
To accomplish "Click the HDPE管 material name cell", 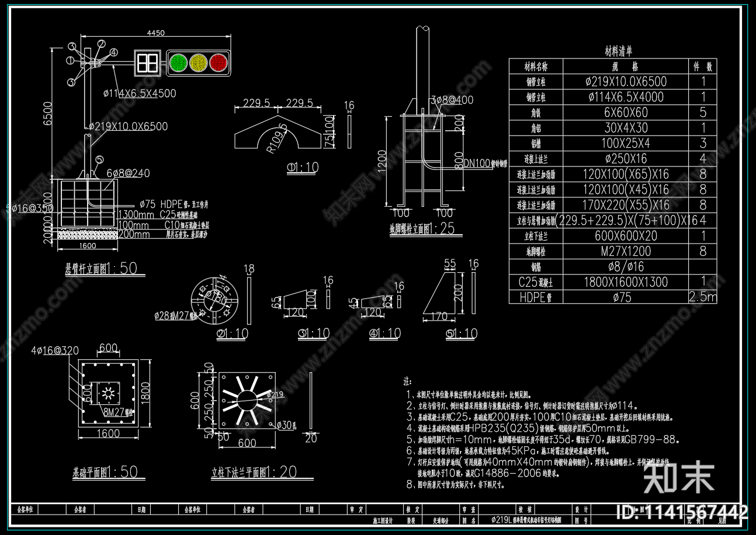I will (x=536, y=297).
